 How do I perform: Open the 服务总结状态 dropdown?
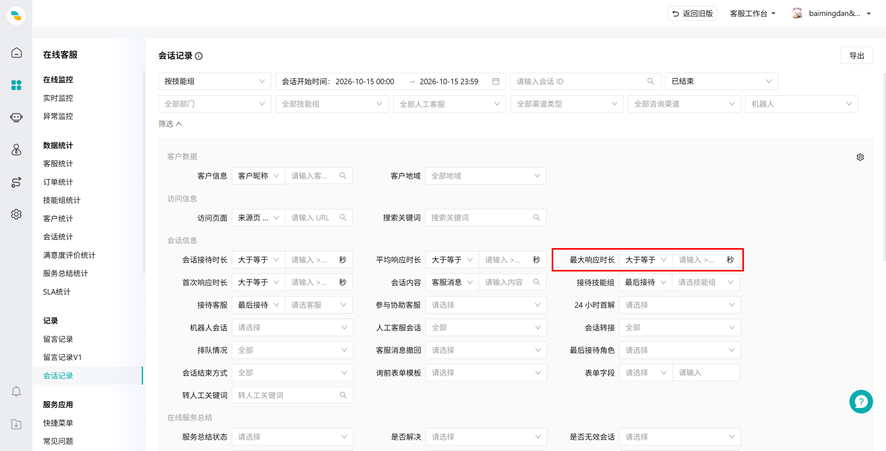pos(293,437)
